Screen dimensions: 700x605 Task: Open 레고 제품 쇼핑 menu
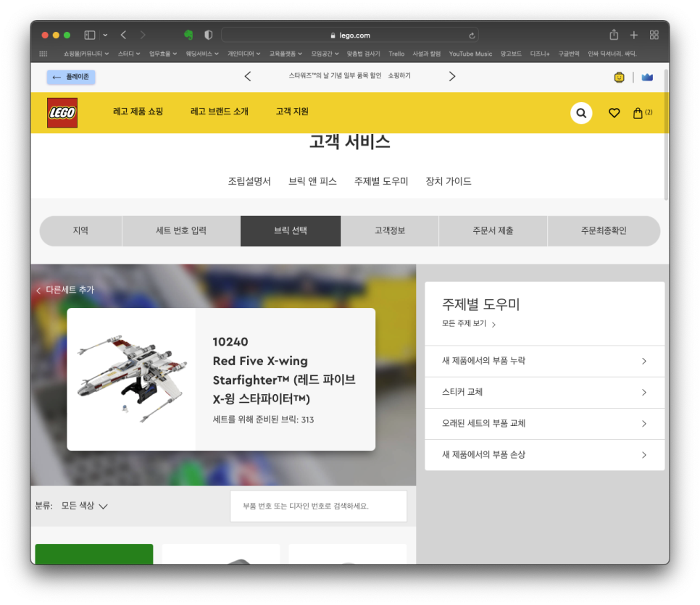tap(138, 112)
